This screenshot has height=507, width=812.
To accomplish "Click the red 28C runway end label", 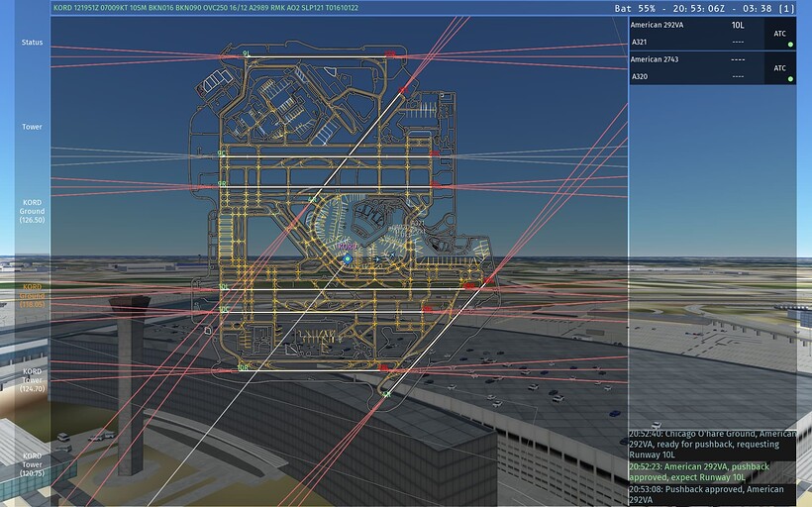I will point(427,309).
